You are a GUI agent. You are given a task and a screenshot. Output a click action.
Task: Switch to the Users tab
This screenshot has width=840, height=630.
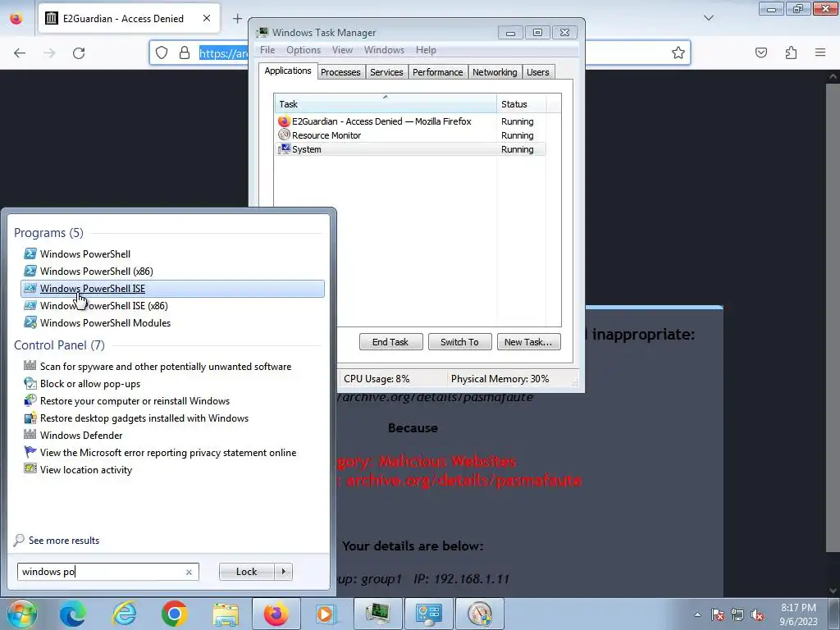(x=537, y=72)
